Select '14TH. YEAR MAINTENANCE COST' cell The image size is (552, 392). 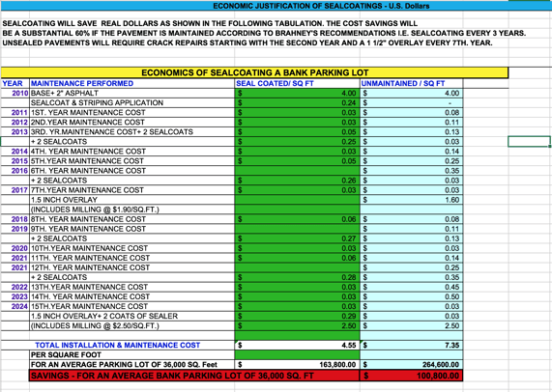[132, 296]
